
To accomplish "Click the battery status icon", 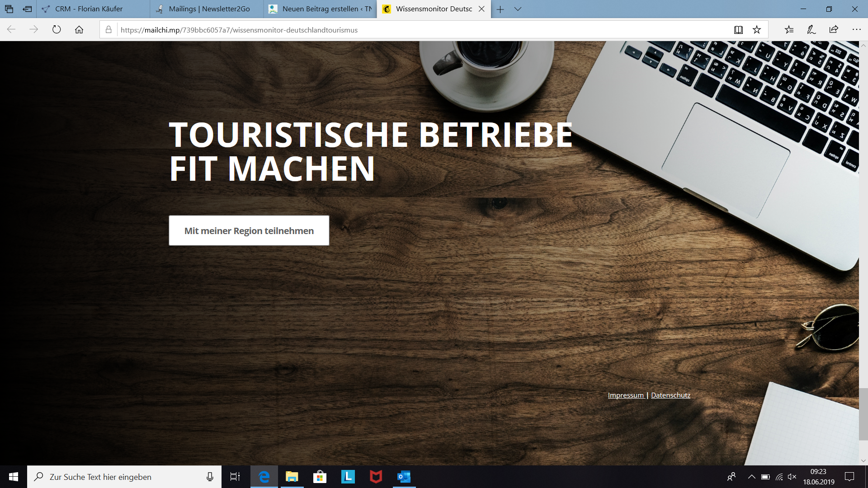I will [x=765, y=477].
